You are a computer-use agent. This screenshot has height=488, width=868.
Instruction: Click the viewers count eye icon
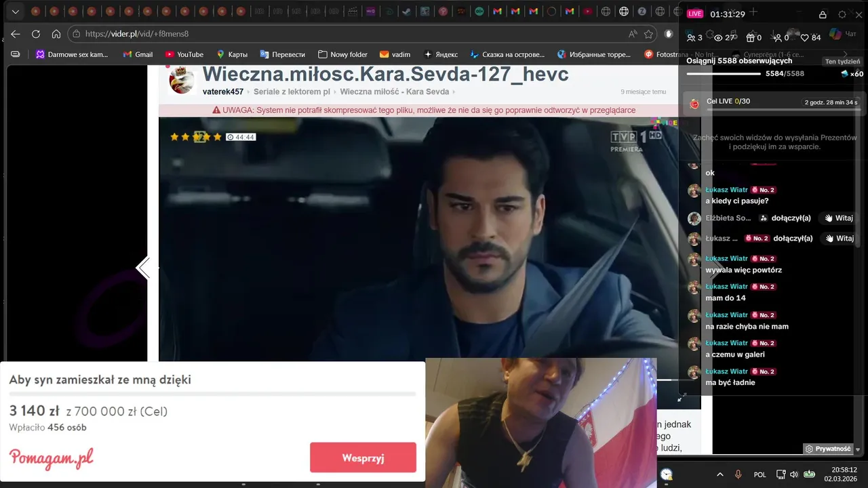pos(719,38)
